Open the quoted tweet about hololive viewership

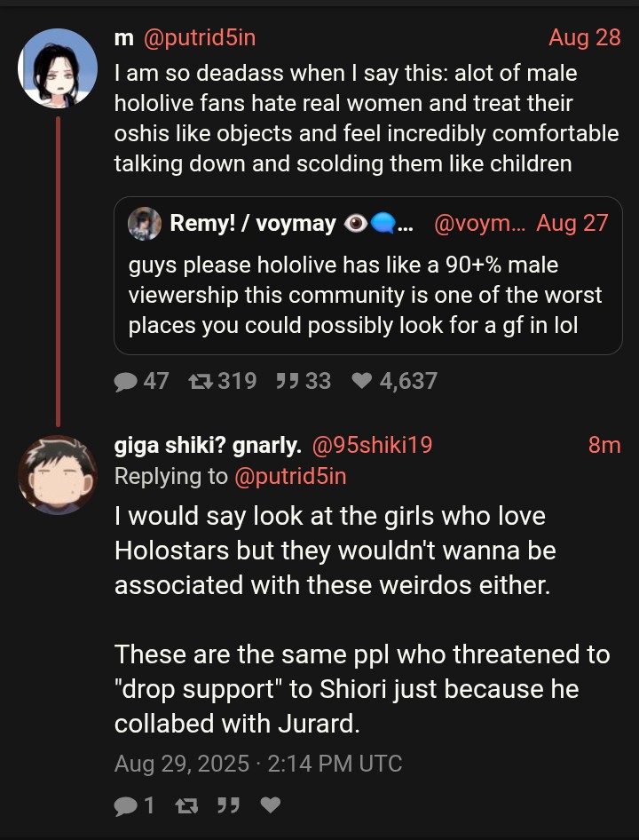(x=366, y=295)
